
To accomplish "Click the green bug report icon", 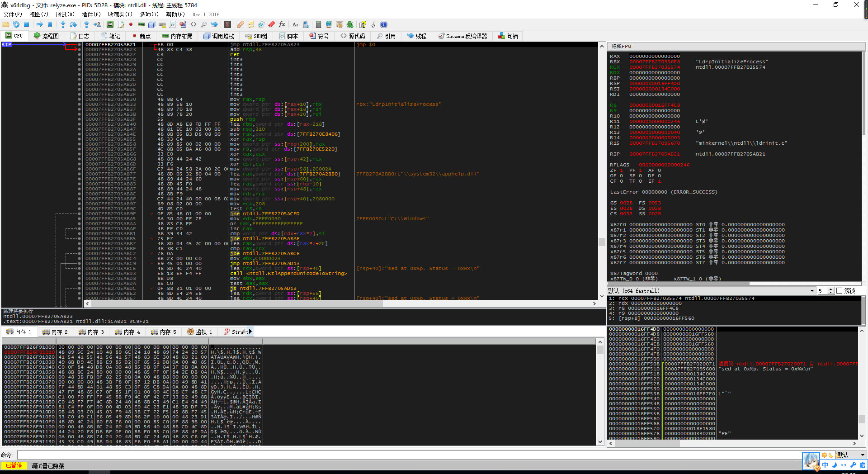I will click(x=349, y=24).
